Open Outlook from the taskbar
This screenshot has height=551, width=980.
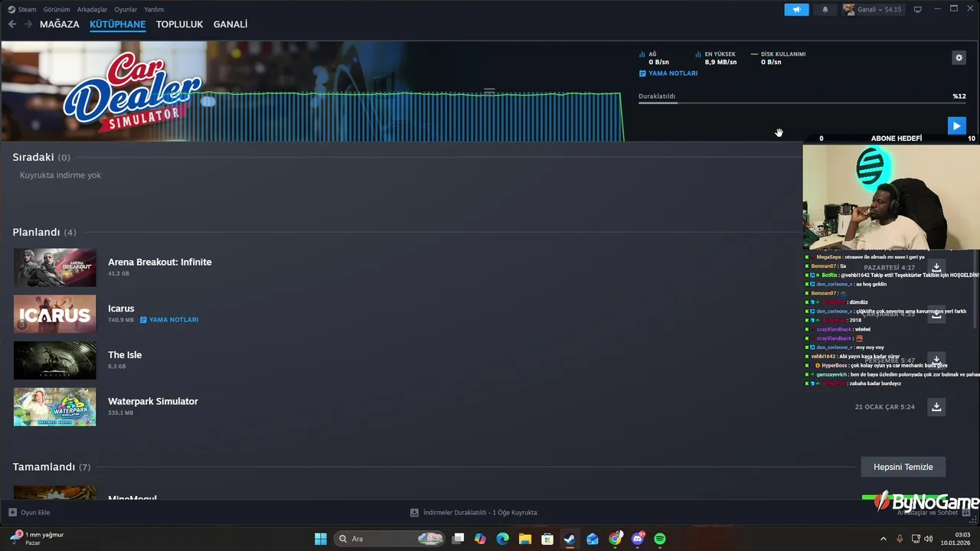tap(593, 539)
